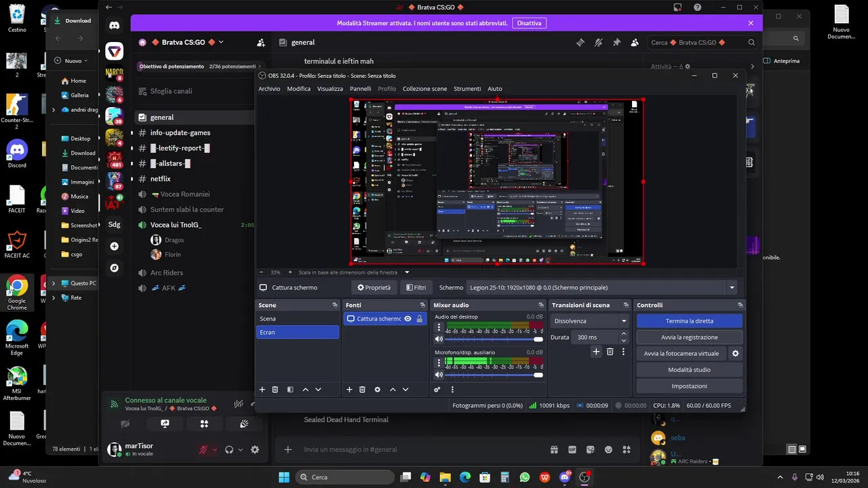Open Mixer audio dock three-dot menu
This screenshot has width=868, height=488.
pos(452,390)
